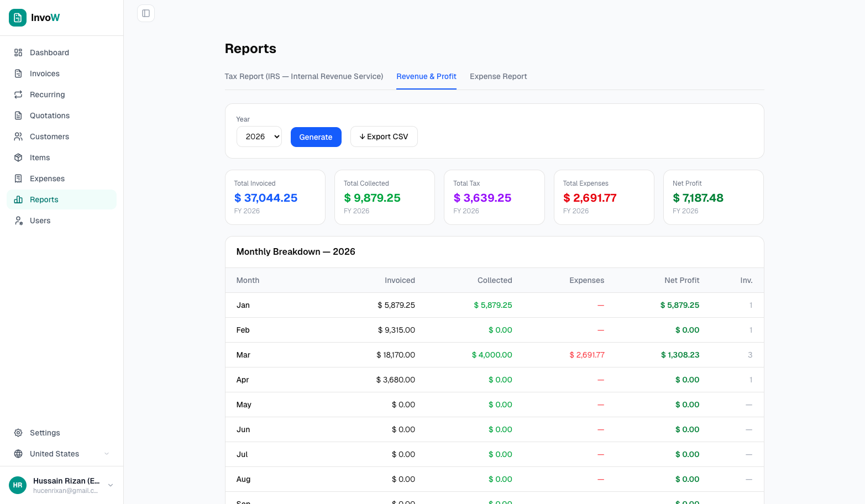Go to Expenses in the sidebar

point(61,179)
